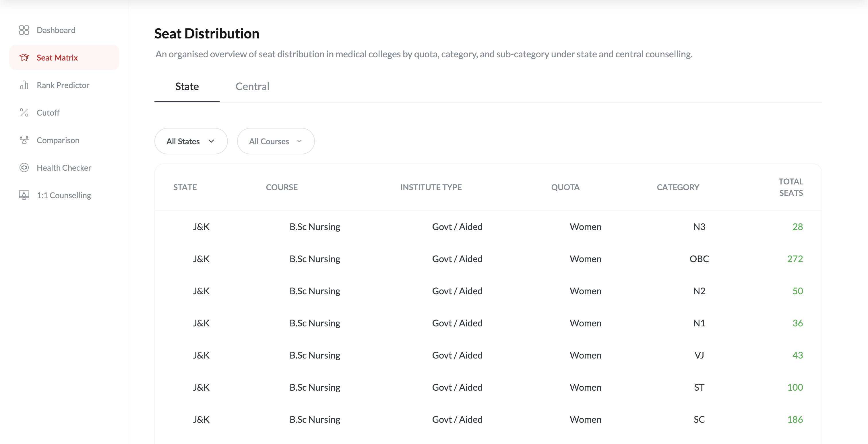The height and width of the screenshot is (444, 868).
Task: Go to the Health Checker page
Action: click(64, 168)
